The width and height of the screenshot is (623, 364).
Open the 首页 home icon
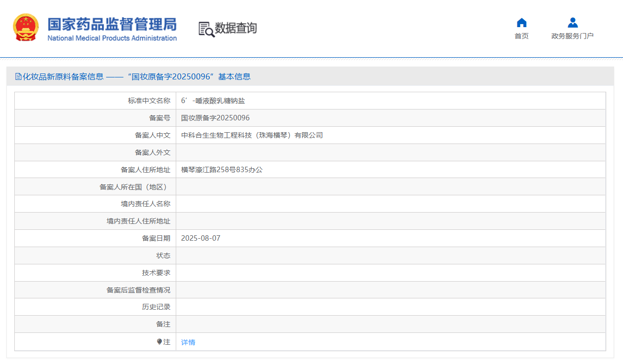(x=521, y=23)
